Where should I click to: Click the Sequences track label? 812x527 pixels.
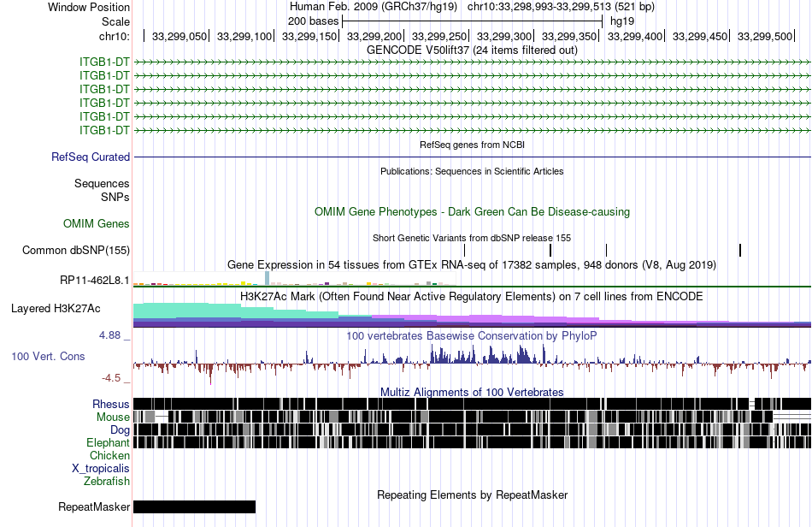[x=102, y=183]
